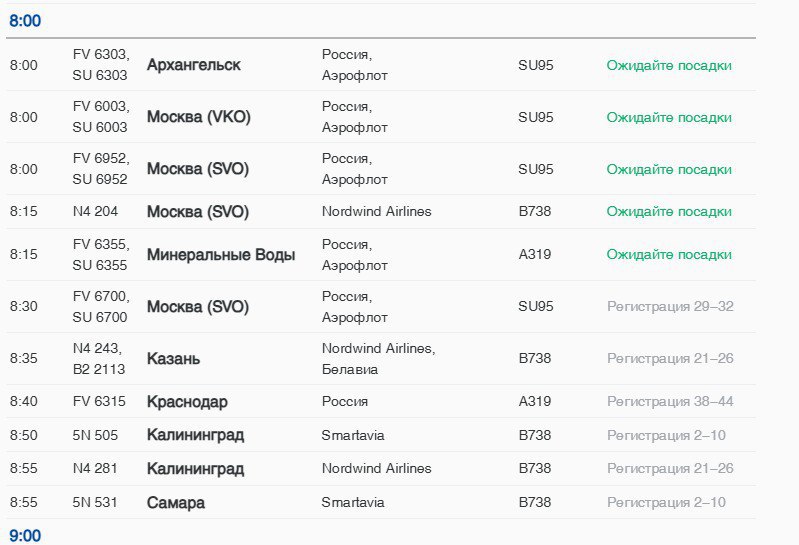The width and height of the screenshot is (799, 545).
Task: Click the 8:30 Москва (SVO) flight row
Action: [x=198, y=307]
